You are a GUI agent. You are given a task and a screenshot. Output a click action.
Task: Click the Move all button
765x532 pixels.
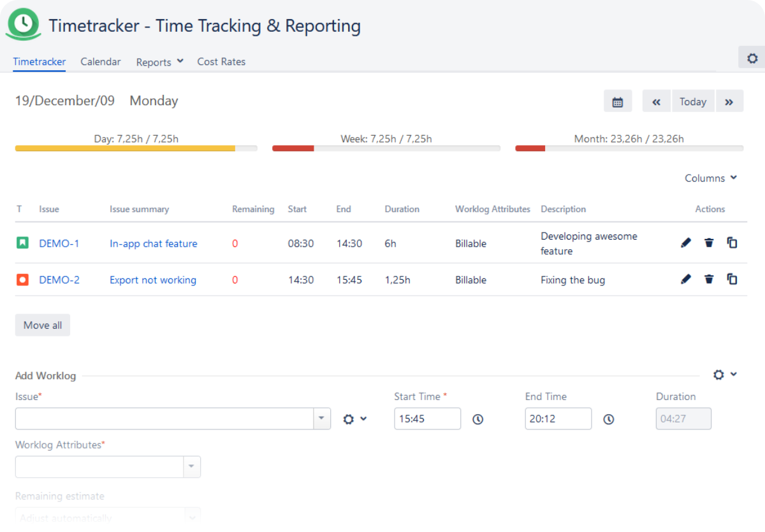[x=43, y=325]
